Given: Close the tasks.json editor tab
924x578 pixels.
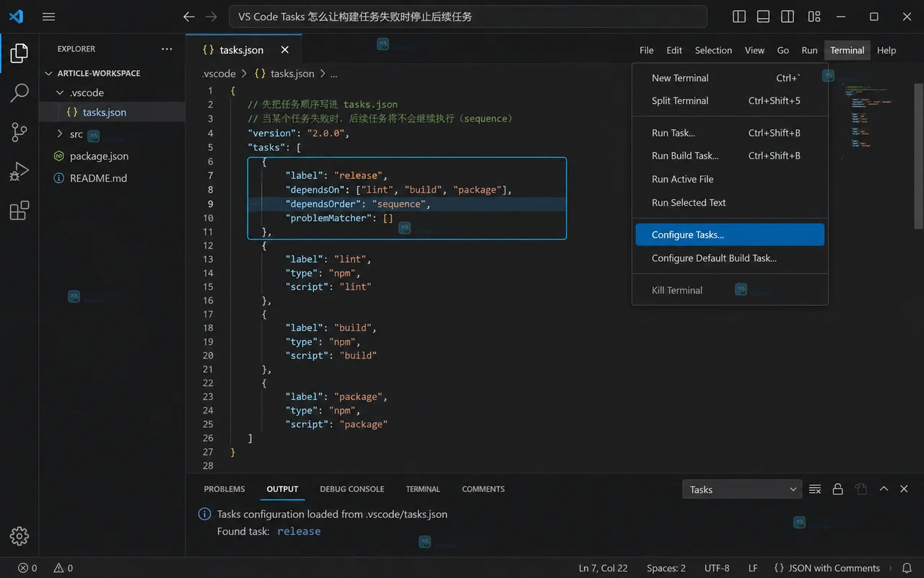Looking at the screenshot, I should (x=285, y=50).
